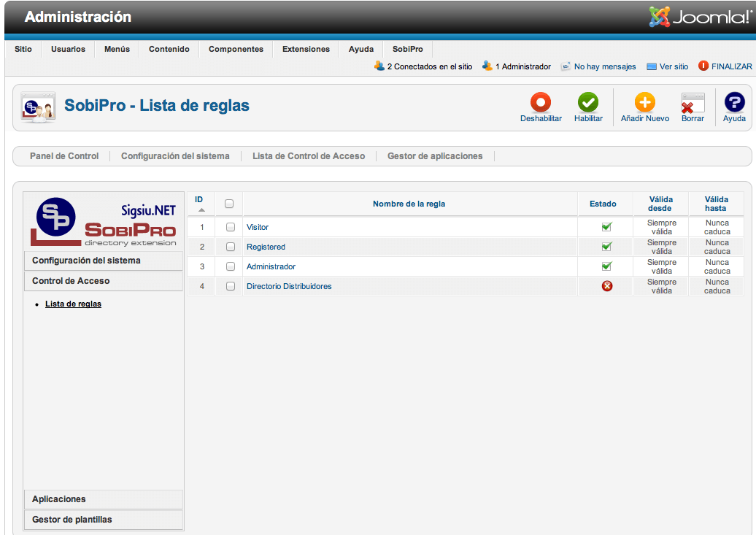Viewport: 756px width, 535px height.
Task: Click the Joomla! logo
Action: (x=700, y=17)
